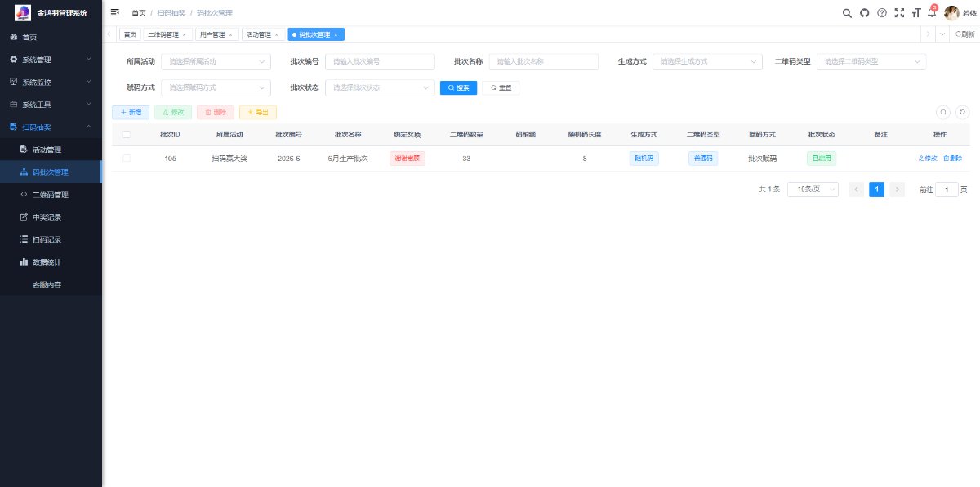Open 扫码记录 in the sidebar
Viewport: 980px width, 487px height.
51,239
